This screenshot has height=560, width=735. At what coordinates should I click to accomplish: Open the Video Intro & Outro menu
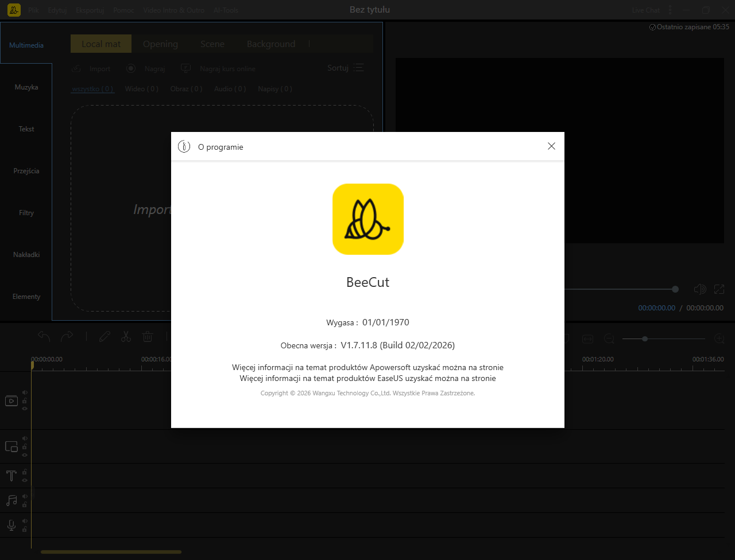coord(173,10)
